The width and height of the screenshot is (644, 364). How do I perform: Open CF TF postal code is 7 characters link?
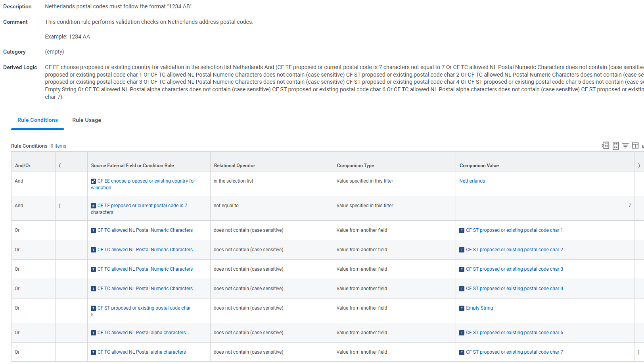139,208
